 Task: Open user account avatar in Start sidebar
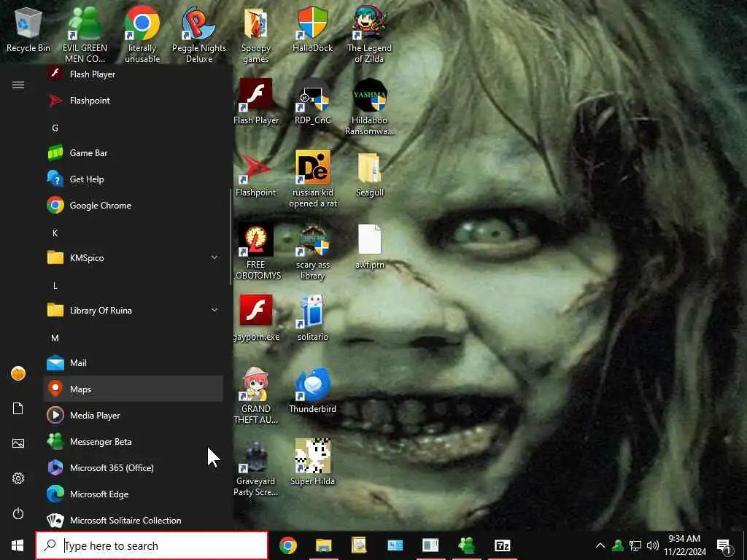click(18, 373)
